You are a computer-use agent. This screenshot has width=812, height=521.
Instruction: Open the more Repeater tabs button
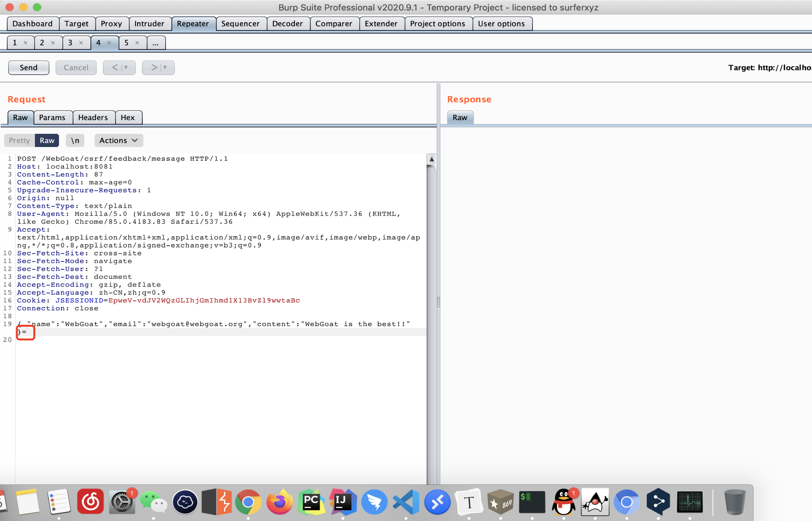pyautogui.click(x=155, y=43)
